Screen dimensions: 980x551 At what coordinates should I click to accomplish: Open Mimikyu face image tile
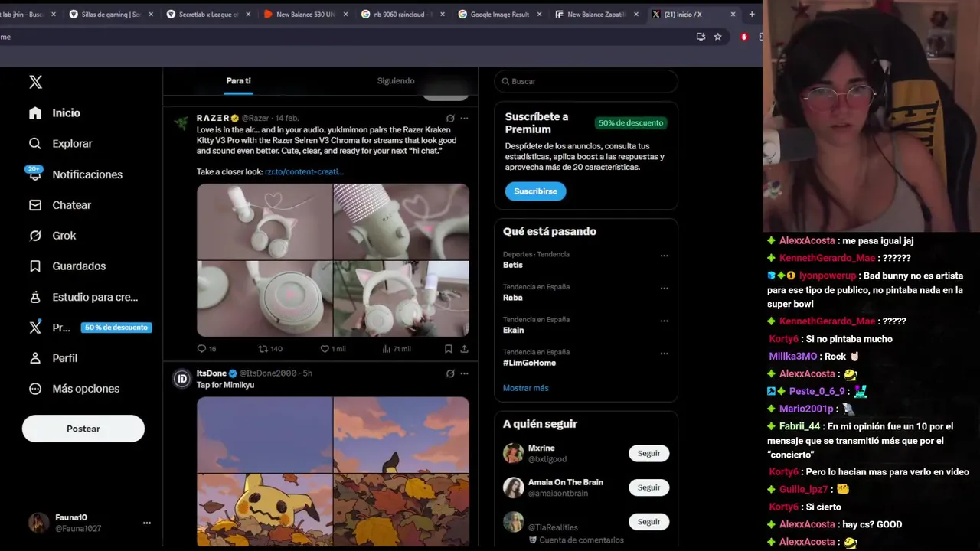pyautogui.click(x=265, y=510)
